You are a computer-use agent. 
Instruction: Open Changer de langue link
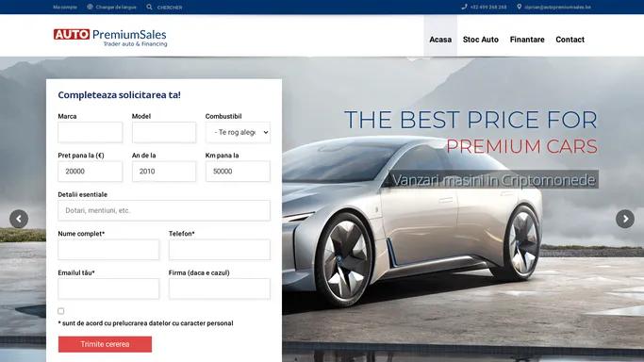pyautogui.click(x=116, y=8)
